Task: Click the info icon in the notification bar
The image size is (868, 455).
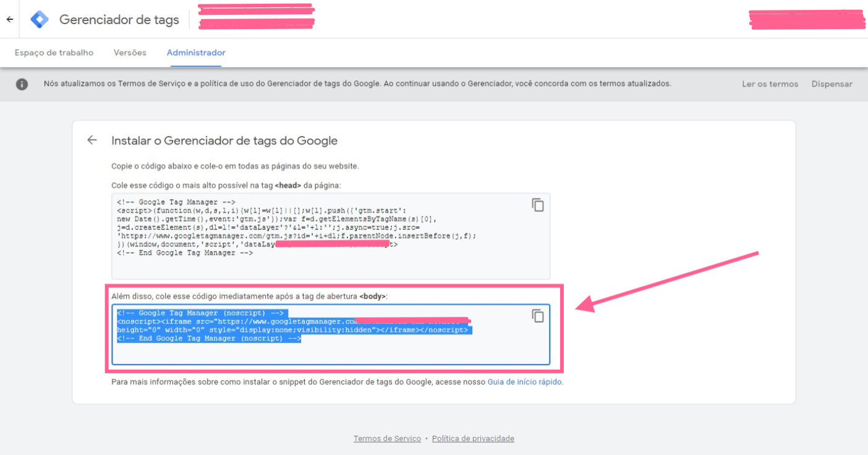Action: tap(22, 84)
